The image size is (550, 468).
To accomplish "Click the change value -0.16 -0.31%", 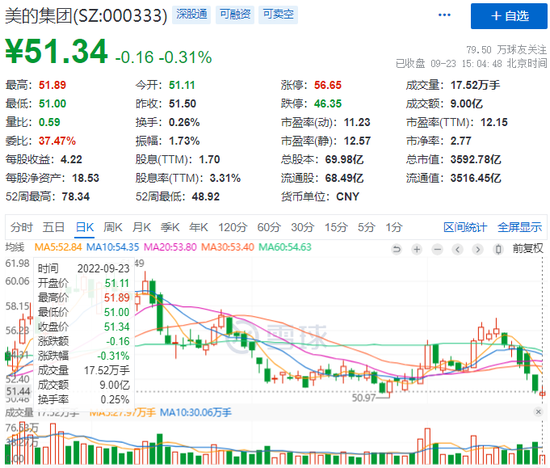I will pyautogui.click(x=163, y=58).
